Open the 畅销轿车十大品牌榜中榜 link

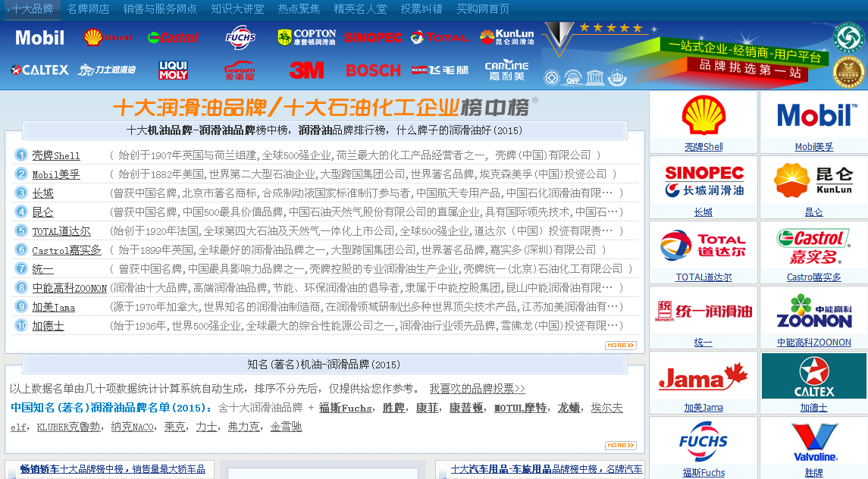point(112,469)
